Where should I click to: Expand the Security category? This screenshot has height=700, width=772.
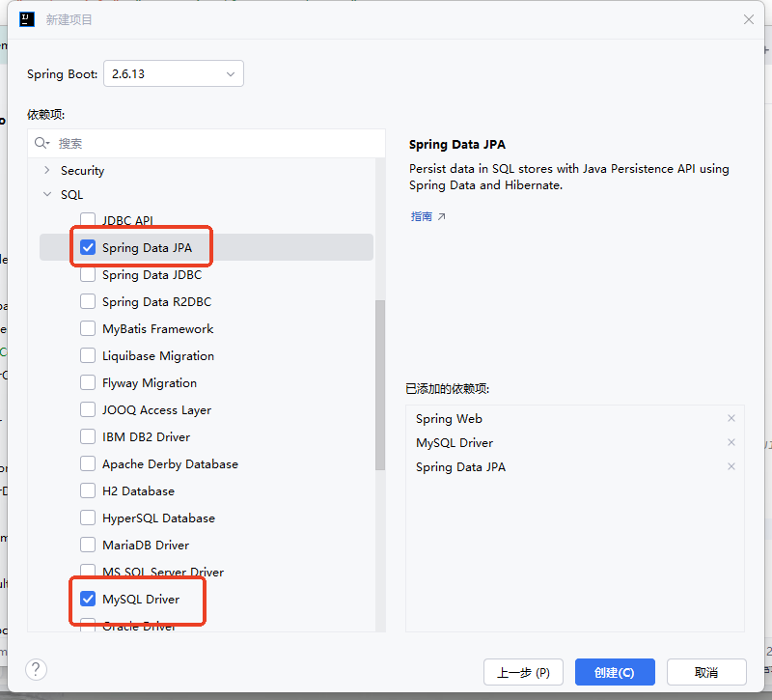pos(46,170)
